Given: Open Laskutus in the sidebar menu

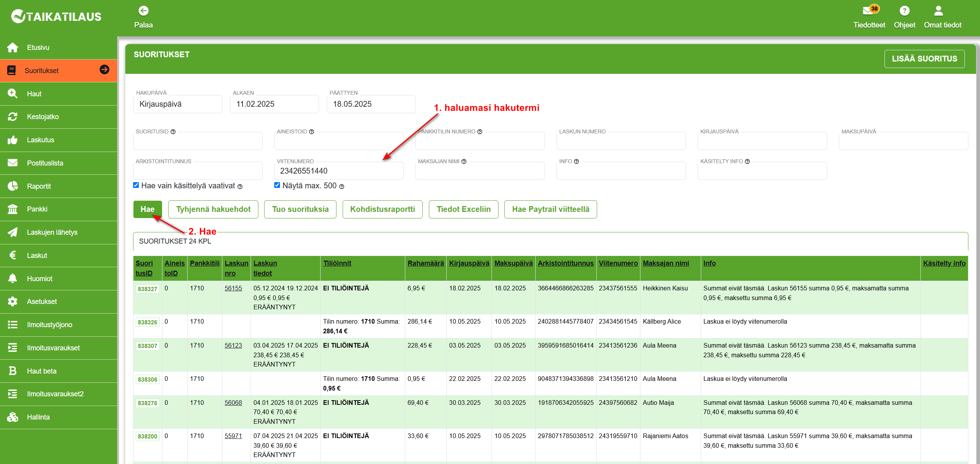Looking at the screenshot, I should point(59,140).
